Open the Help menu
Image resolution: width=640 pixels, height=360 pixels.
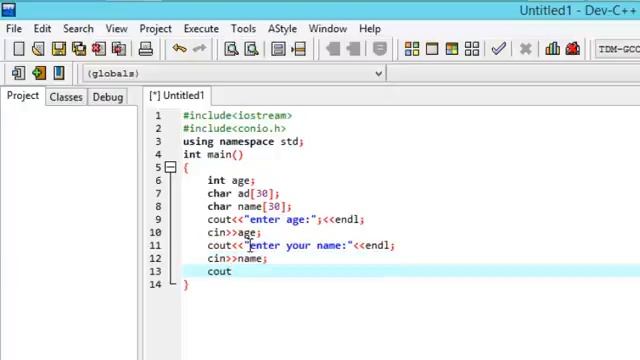370,29
